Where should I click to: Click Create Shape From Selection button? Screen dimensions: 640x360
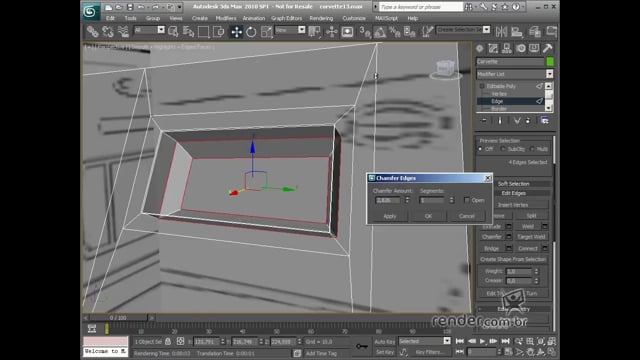pyautogui.click(x=513, y=259)
